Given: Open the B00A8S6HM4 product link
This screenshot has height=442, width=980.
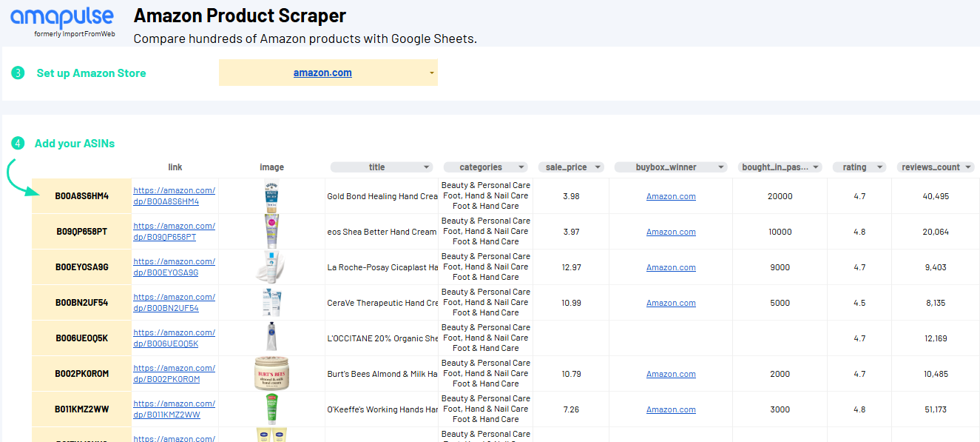Looking at the screenshot, I should (x=175, y=196).
